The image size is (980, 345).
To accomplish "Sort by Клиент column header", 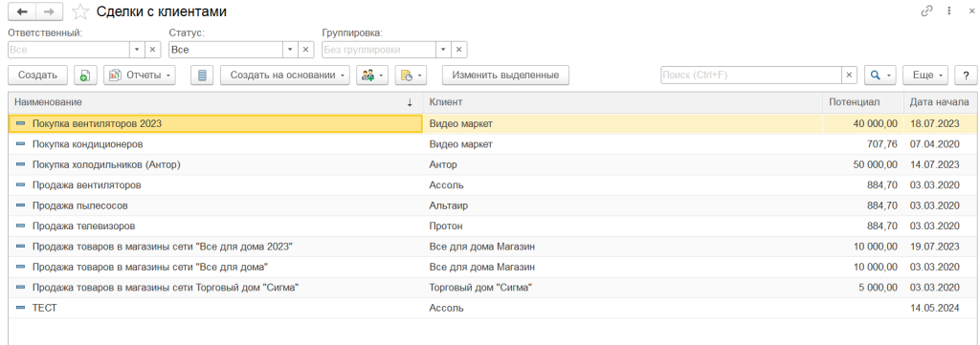I will point(623,101).
